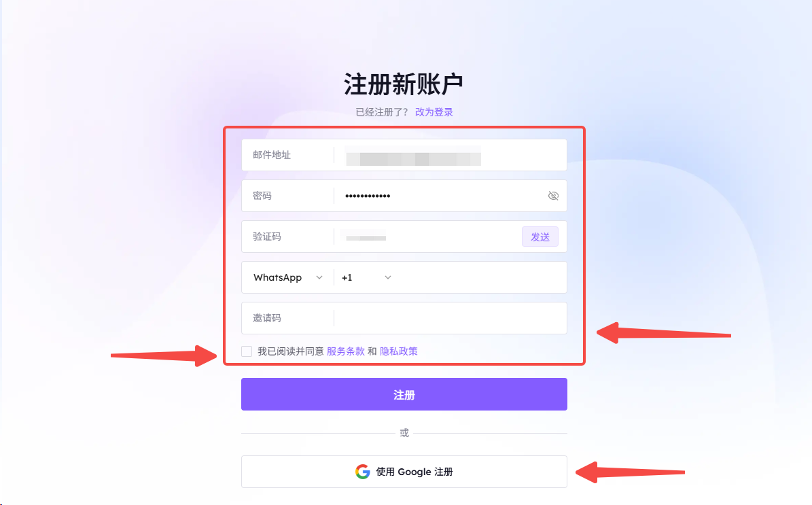Click the chevron arrow beside +1

(x=387, y=277)
